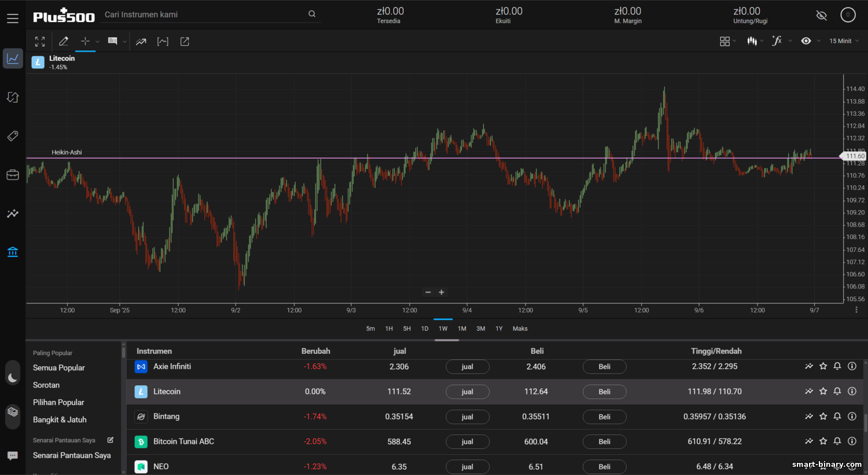This screenshot has width=868, height=475.
Task: Toggle chart visibility eye icon
Action: point(806,41)
